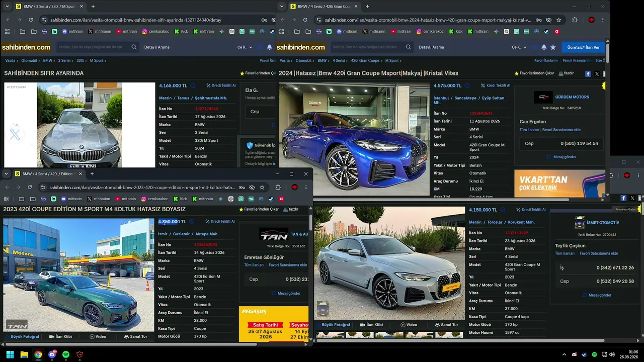This screenshot has width=644, height=362.
Task: Open the 420i Gran Coupe breadcrumb link
Action: [x=365, y=61]
